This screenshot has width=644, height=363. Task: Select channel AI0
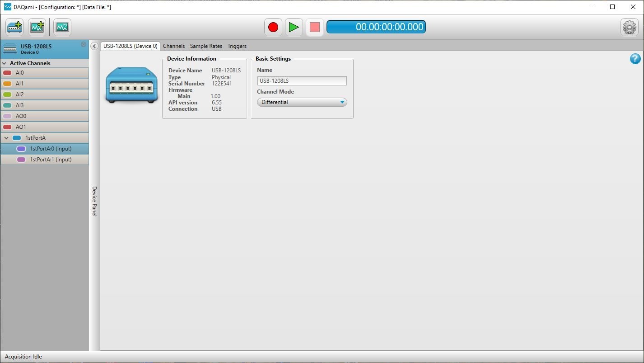(x=44, y=73)
